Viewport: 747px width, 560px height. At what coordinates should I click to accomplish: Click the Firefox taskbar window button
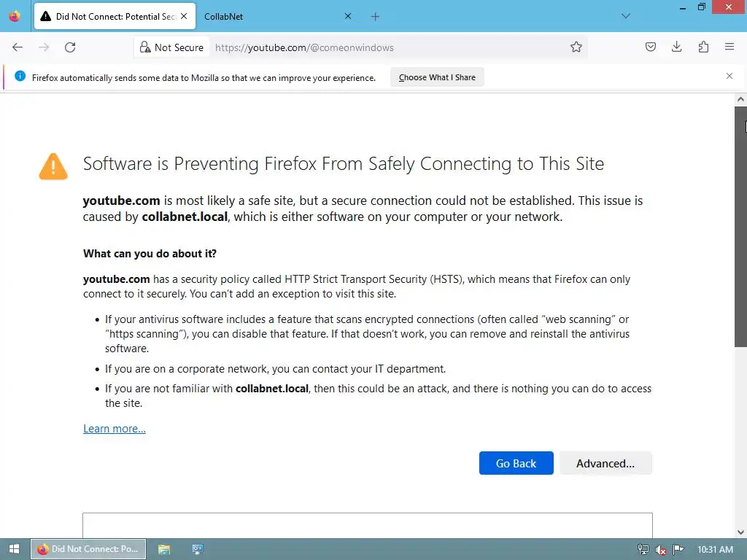[88, 549]
